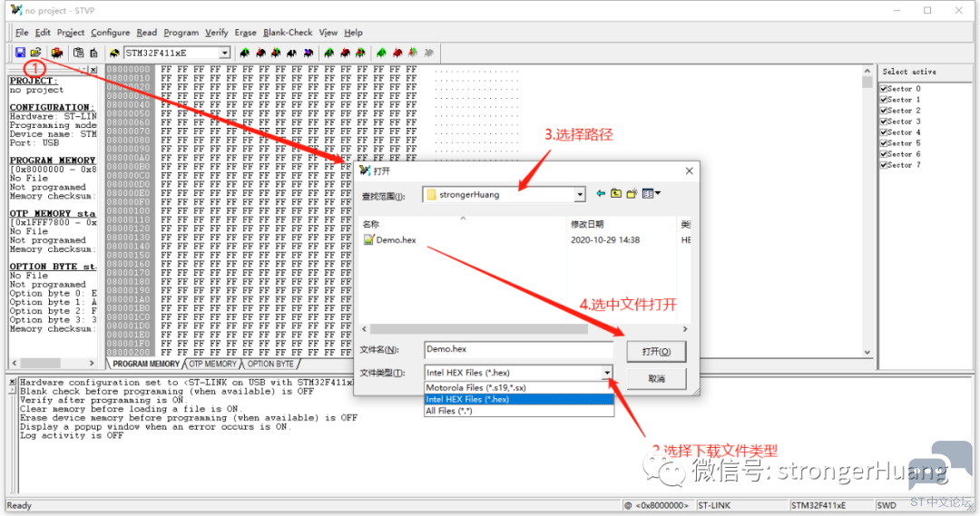Image resolution: width=980 pixels, height=516 pixels.
Task: Click the up-one-folder icon in dialog
Action: tap(616, 194)
